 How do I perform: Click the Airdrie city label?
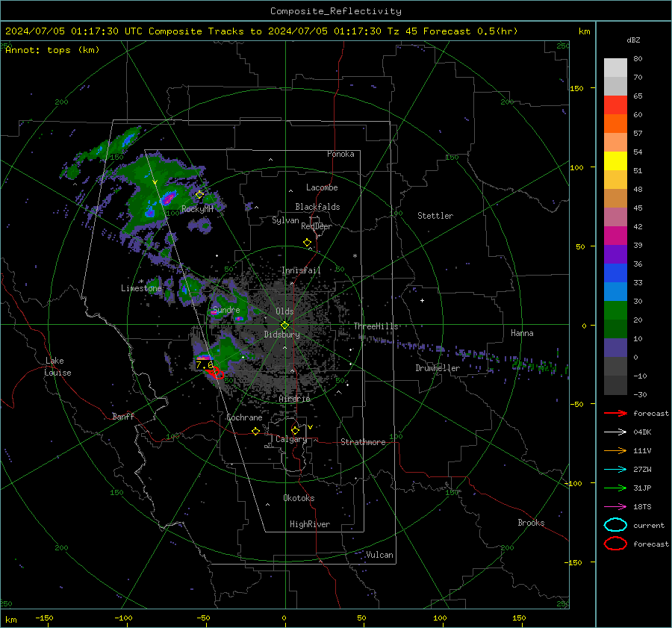pos(294,399)
